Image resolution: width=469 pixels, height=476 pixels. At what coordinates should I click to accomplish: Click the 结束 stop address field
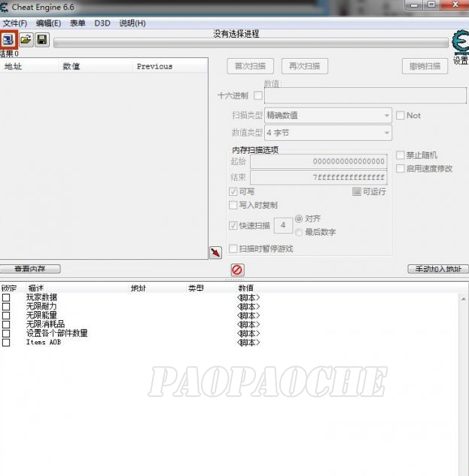[x=318, y=177]
